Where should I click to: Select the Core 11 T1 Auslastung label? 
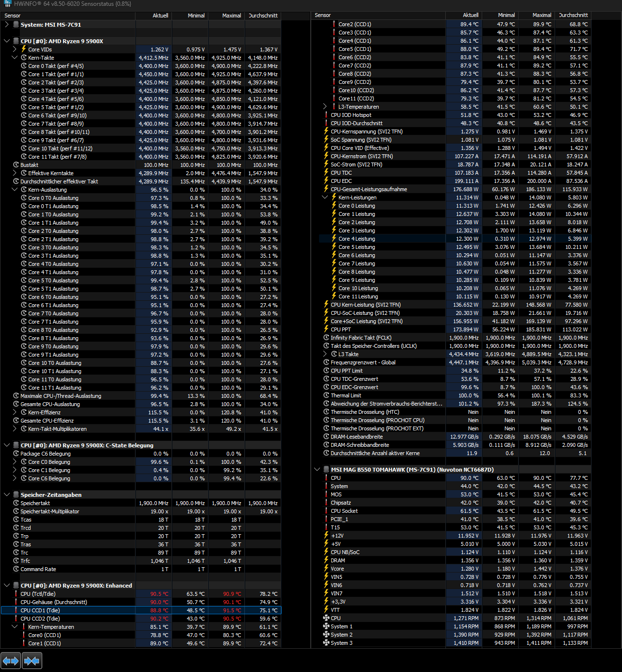pos(55,388)
